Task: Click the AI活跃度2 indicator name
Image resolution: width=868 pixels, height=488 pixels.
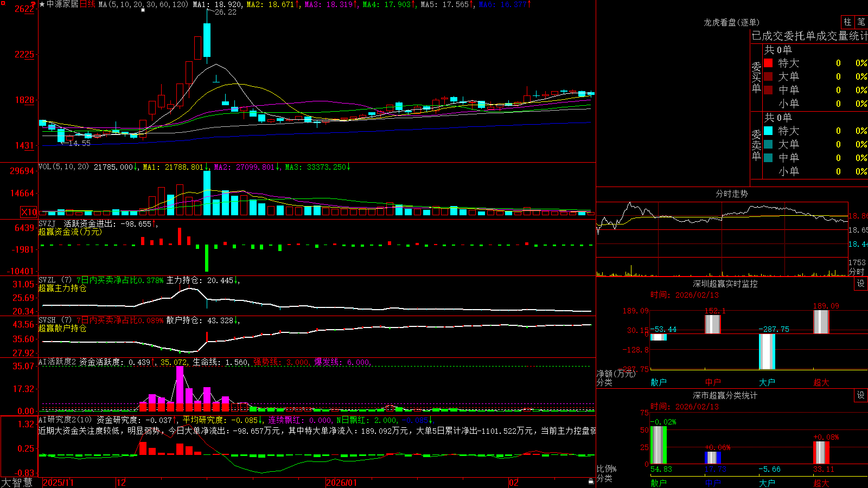Action: [58, 362]
